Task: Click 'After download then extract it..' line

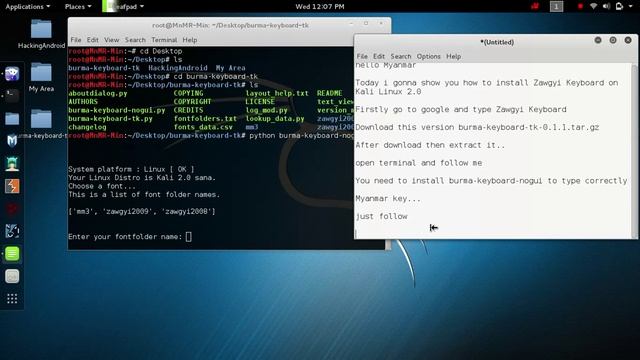Action: coord(430,145)
